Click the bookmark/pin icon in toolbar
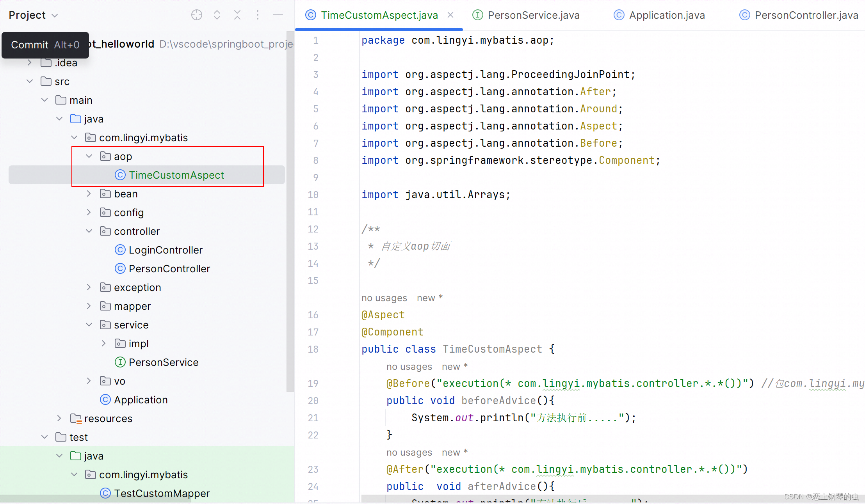 point(197,14)
